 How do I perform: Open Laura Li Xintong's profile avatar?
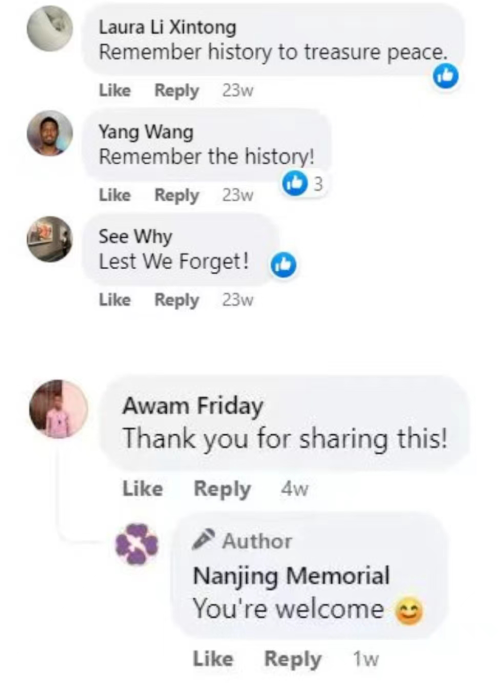(x=50, y=29)
